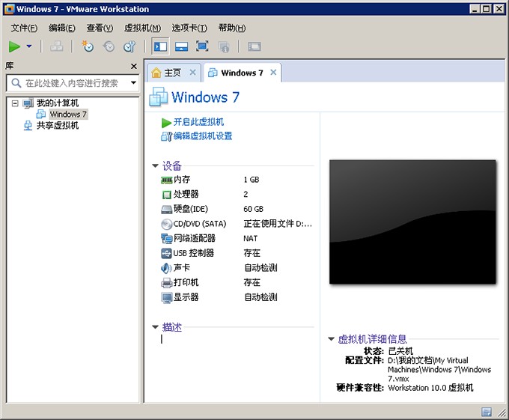Toggle the library sidebar view icon

click(x=160, y=46)
